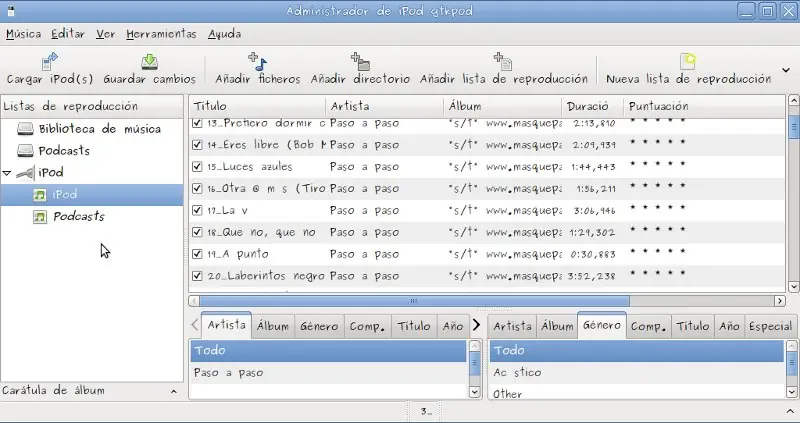The height and width of the screenshot is (423, 800).
Task: Set star rating for 15_Luces azules
Action: [658, 164]
